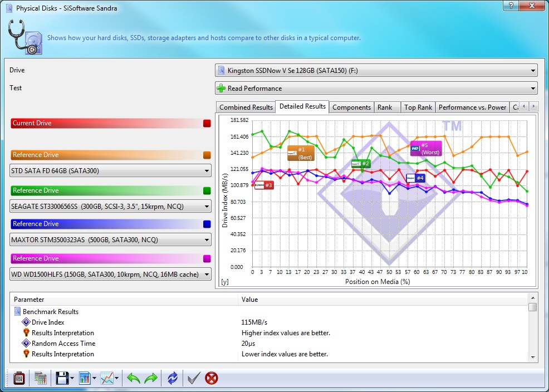The width and height of the screenshot is (549, 392).
Task: Expand the STD SATA FD 64GB dropdown
Action: tap(110, 171)
